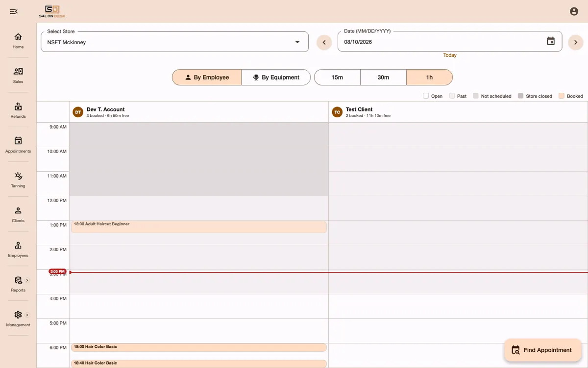Click the Today link under date

(x=450, y=55)
